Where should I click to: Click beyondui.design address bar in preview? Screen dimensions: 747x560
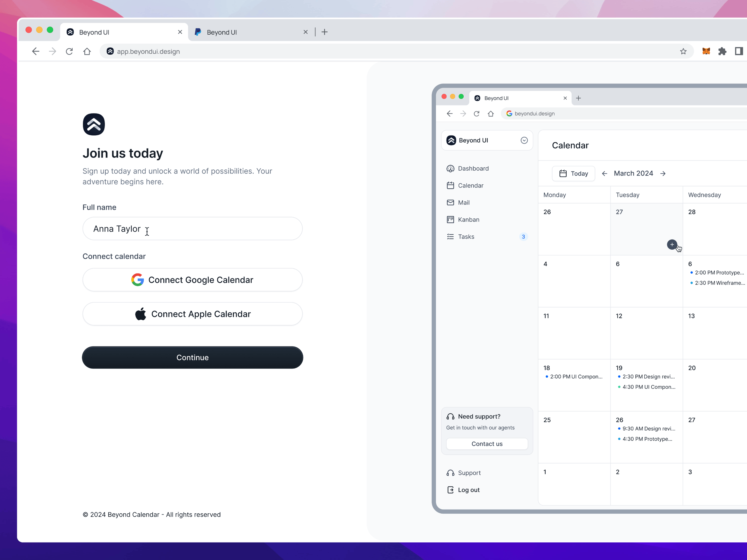click(624, 114)
